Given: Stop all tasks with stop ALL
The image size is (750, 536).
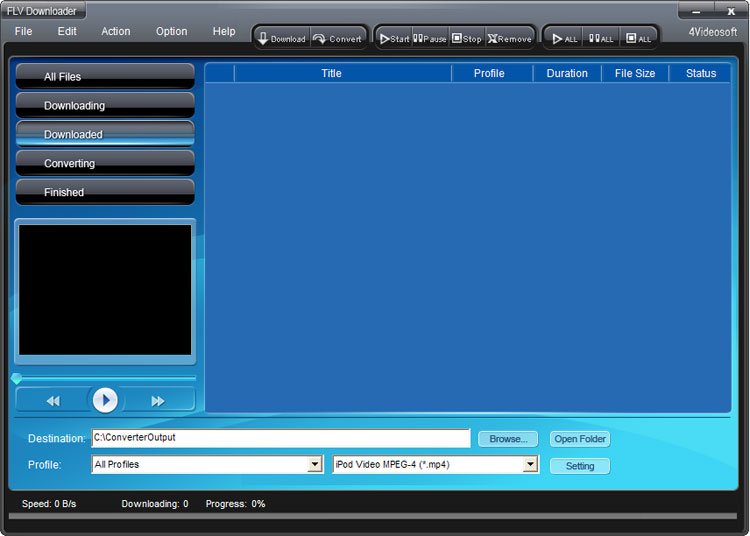Looking at the screenshot, I should coord(638,38).
